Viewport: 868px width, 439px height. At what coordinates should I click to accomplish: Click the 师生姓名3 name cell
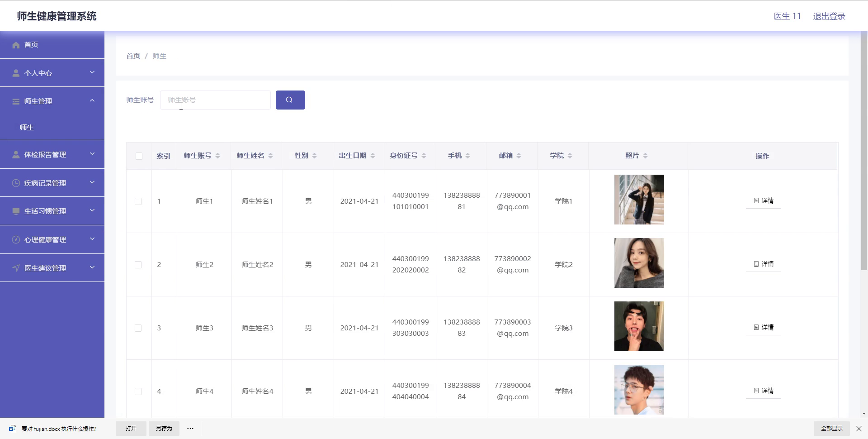coord(257,328)
